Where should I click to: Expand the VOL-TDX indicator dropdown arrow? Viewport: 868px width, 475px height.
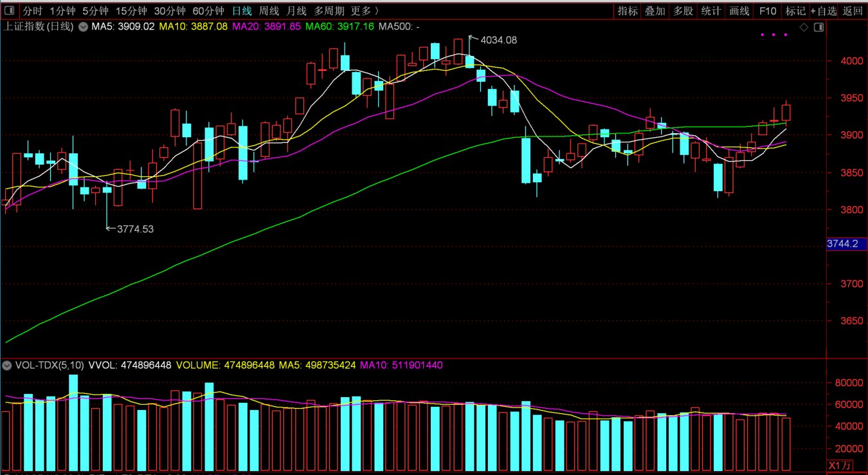[x=7, y=366]
